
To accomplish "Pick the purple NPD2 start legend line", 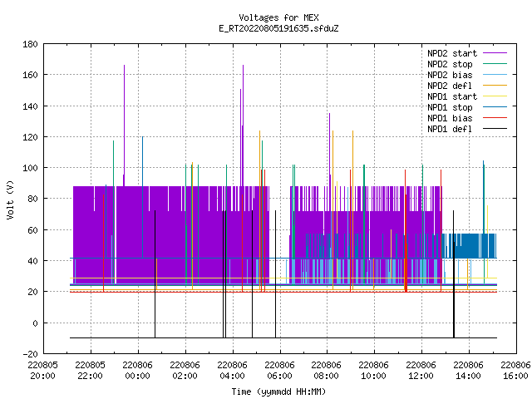I will 495,53.
